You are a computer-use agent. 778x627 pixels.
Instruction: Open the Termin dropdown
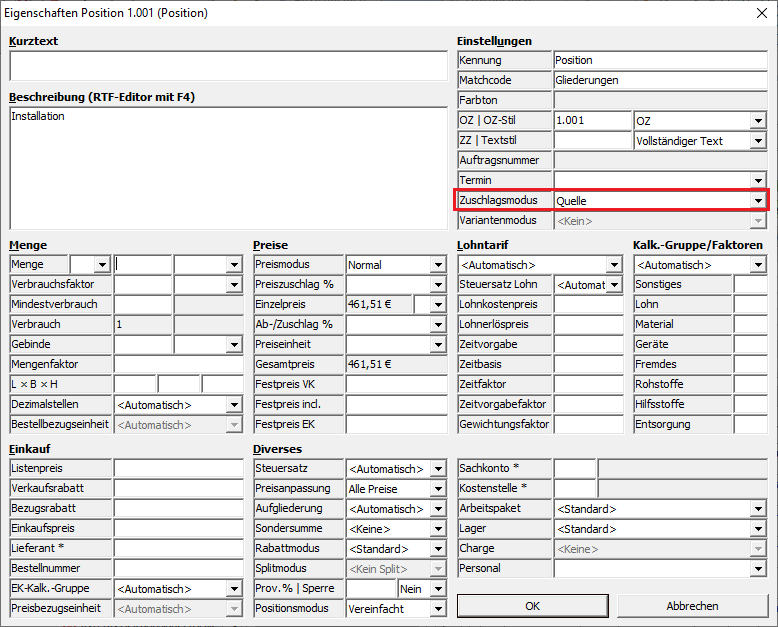759,181
